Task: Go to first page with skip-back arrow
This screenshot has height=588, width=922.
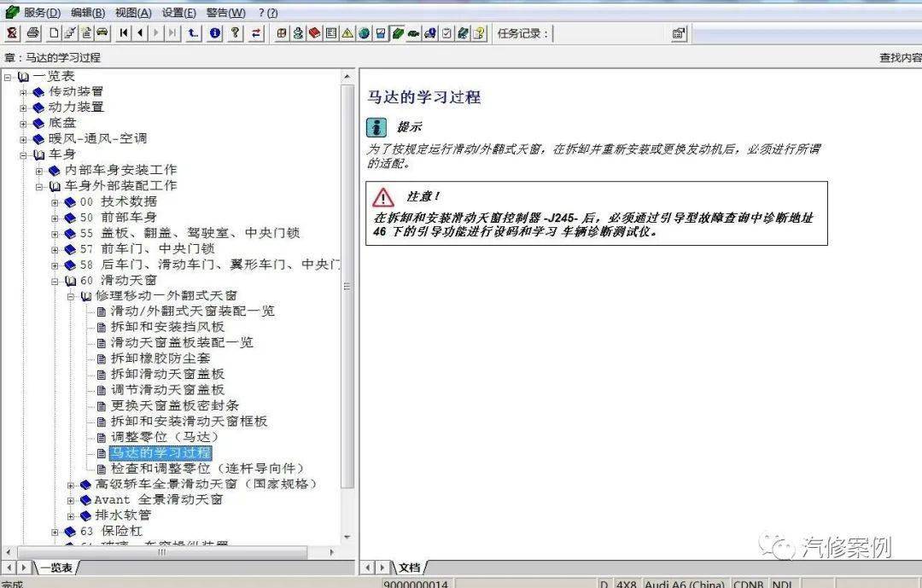Action: click(124, 33)
